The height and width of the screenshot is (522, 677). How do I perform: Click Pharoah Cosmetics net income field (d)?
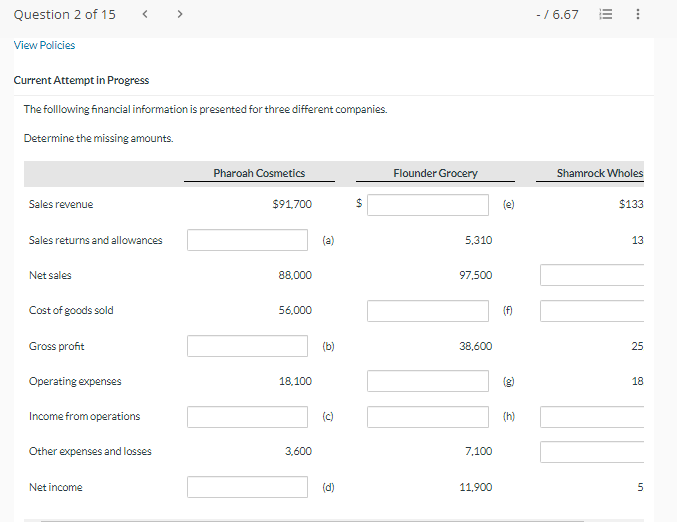[247, 487]
